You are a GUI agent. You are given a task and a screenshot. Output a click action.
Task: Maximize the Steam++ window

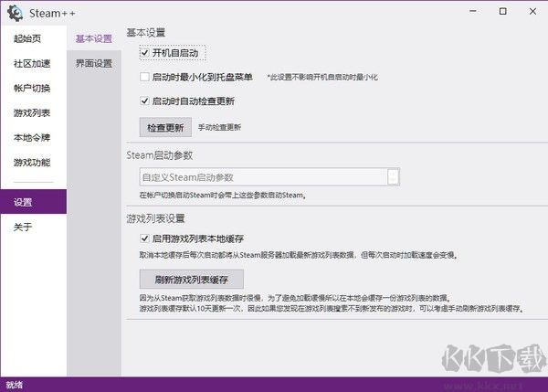coord(502,12)
